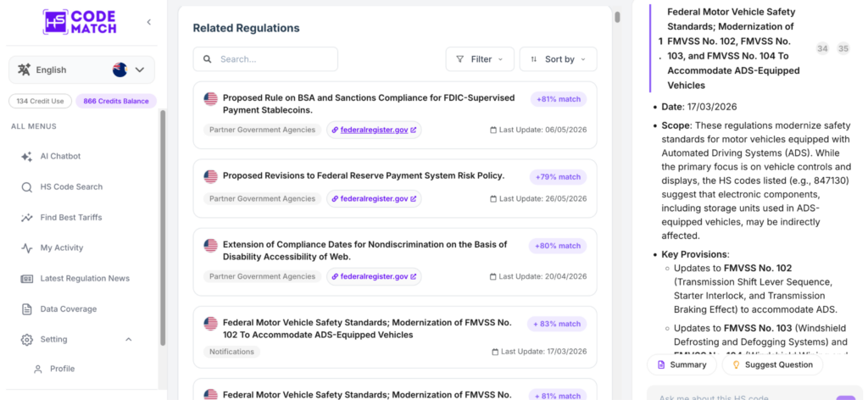The image size is (868, 400).
Task: Click the HS Code Match logo
Action: tap(79, 22)
